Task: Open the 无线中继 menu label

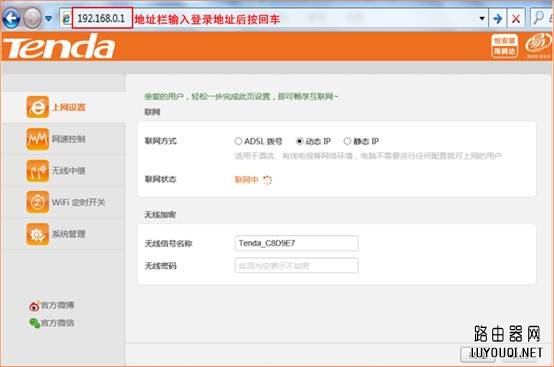Action: 69,171
